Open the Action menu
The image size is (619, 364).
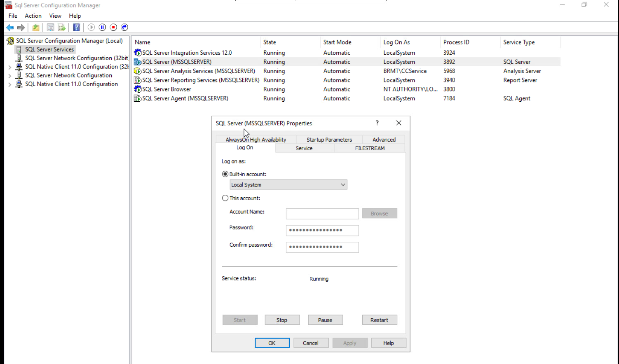click(33, 16)
